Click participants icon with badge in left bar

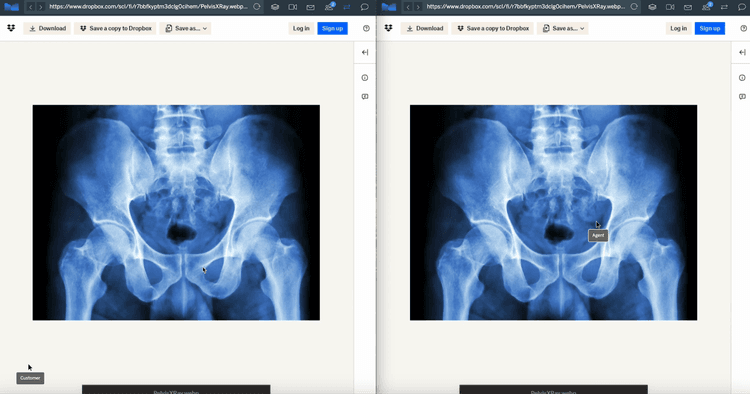[329, 7]
